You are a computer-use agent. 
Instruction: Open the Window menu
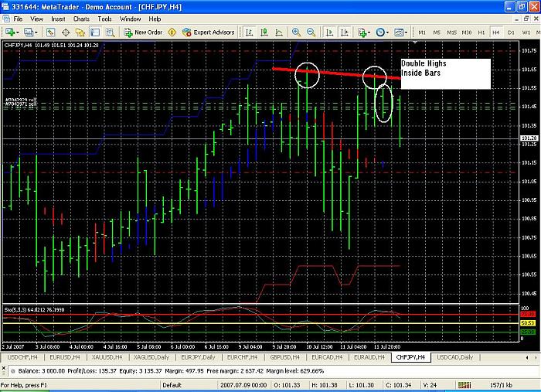click(130, 19)
